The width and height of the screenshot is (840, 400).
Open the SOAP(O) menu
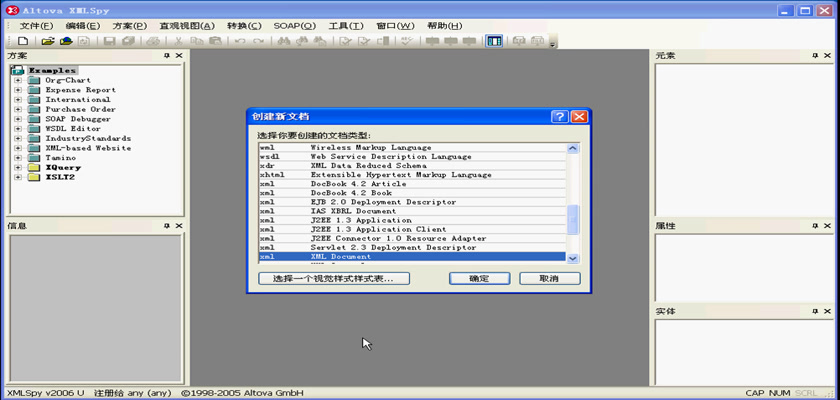[x=295, y=26]
